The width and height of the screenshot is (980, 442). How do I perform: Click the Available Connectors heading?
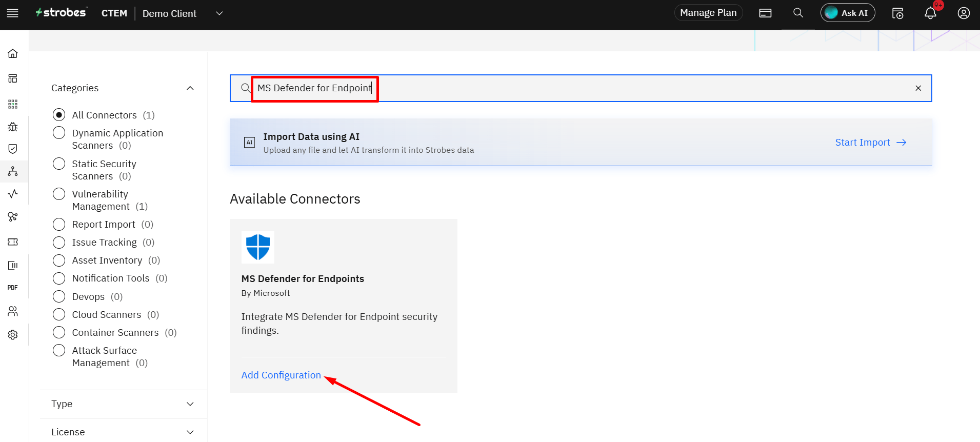pyautogui.click(x=295, y=199)
